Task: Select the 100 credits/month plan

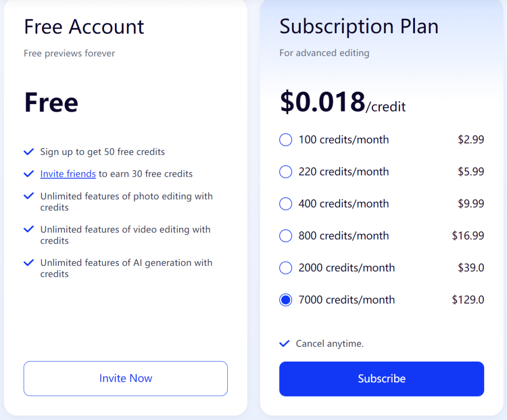Action: pos(286,140)
